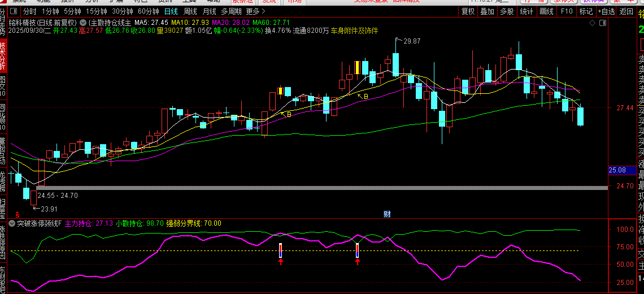Open the 画线 drawing tools
The image size is (644, 294).
point(546,11)
